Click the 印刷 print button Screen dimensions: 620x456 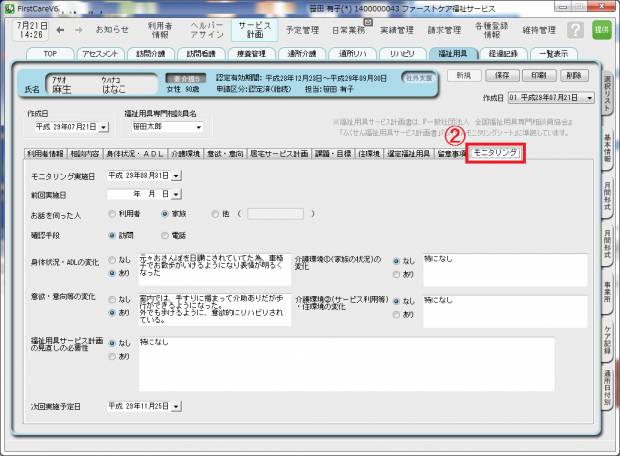(x=538, y=75)
